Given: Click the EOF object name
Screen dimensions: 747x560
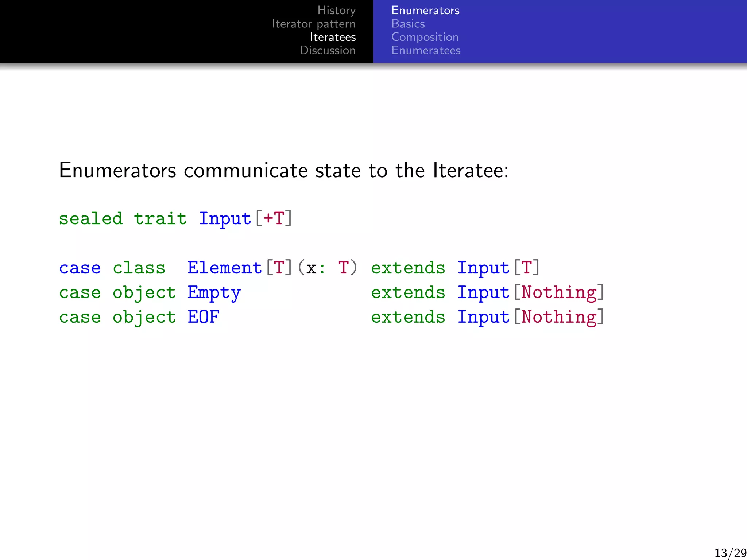Looking at the screenshot, I should [204, 317].
